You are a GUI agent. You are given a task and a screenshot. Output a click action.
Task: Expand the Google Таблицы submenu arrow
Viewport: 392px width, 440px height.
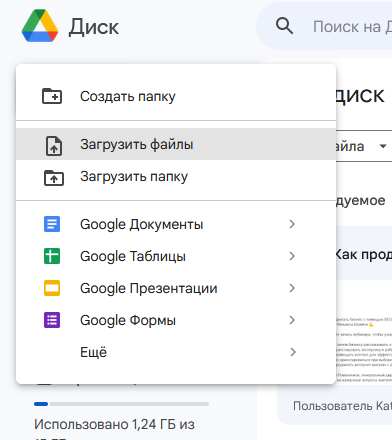[x=292, y=256]
